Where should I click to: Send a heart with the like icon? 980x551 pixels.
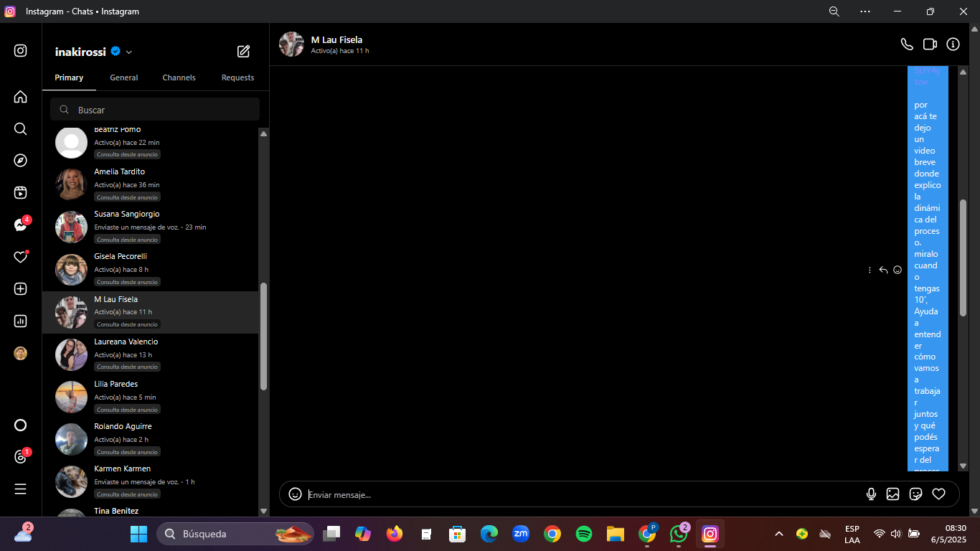tap(938, 494)
